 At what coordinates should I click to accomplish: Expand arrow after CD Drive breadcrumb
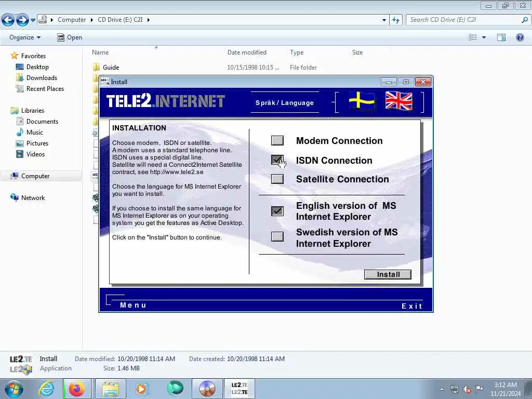149,20
